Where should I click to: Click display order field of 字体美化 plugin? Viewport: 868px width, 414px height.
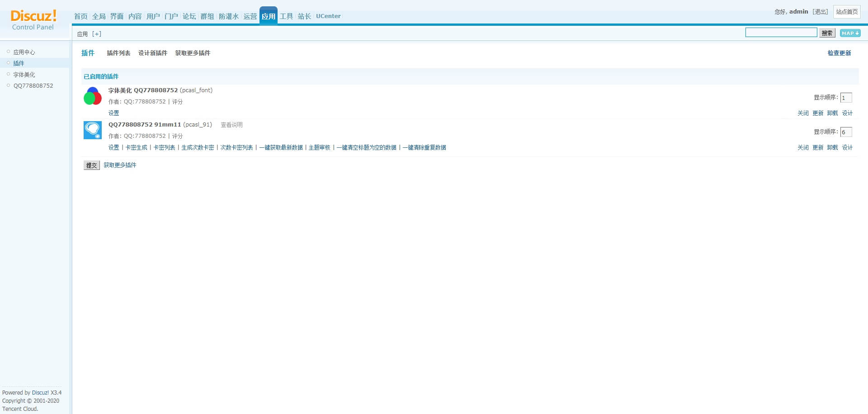pos(846,98)
